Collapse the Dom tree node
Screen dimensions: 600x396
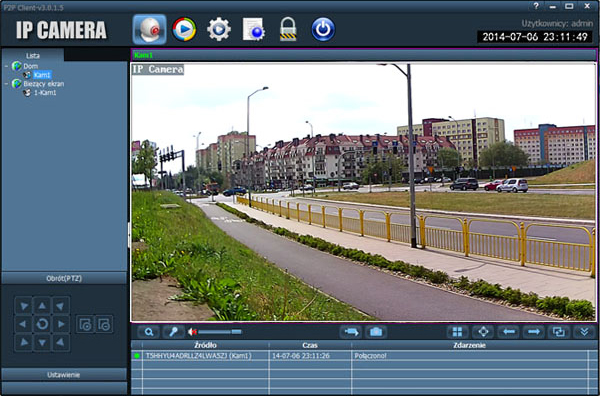pos(7,66)
